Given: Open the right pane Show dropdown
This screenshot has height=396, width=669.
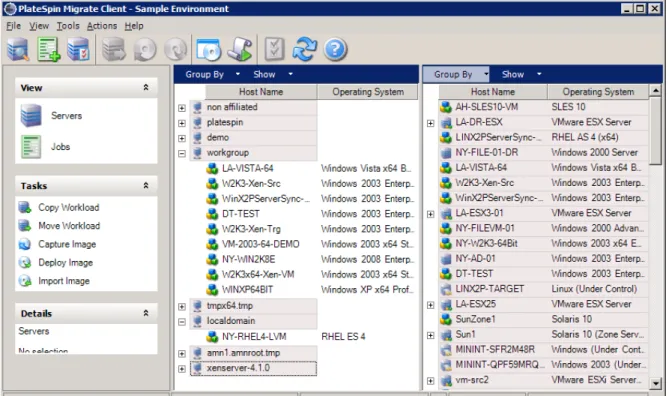Looking at the screenshot, I should coord(521,74).
